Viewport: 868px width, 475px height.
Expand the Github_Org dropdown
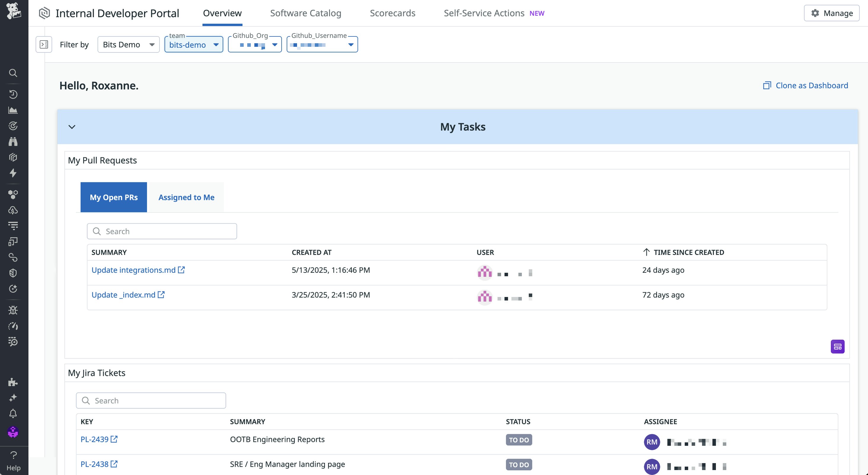tap(255, 45)
